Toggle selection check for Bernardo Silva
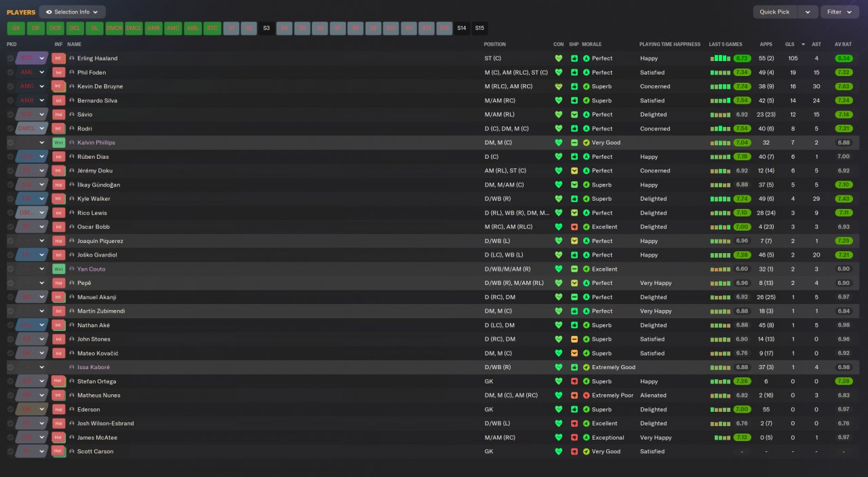 click(10, 100)
